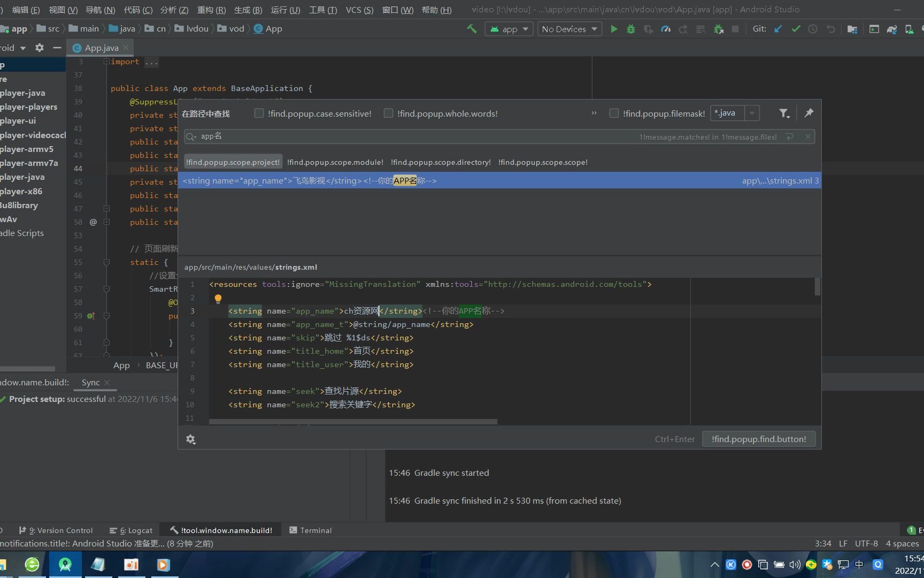
Task: Pin the find popup window
Action: point(808,113)
